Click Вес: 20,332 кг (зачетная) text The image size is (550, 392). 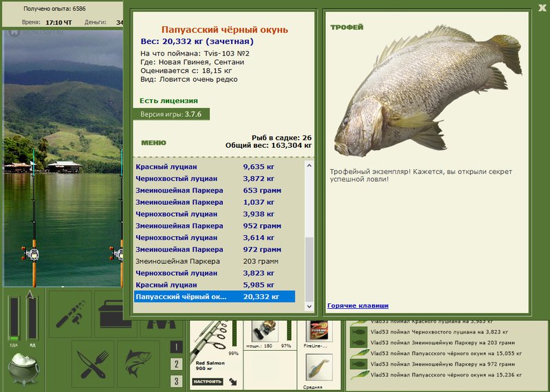click(197, 41)
